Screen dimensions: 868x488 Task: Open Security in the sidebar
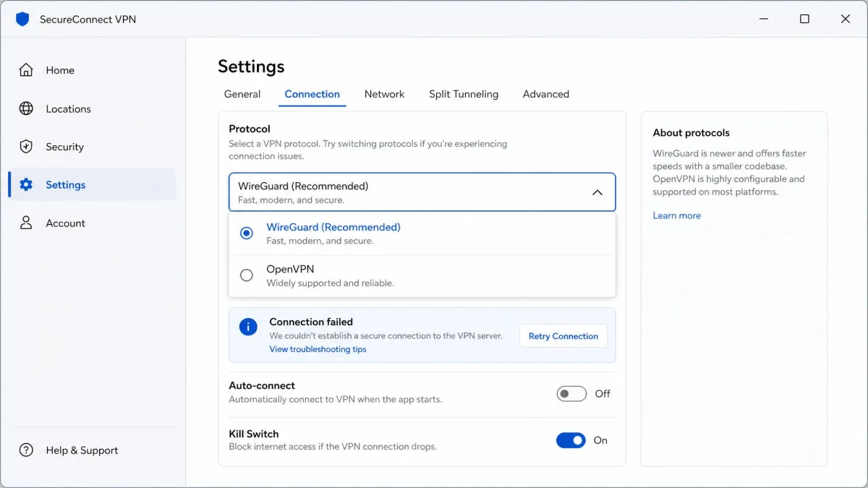coord(92,147)
